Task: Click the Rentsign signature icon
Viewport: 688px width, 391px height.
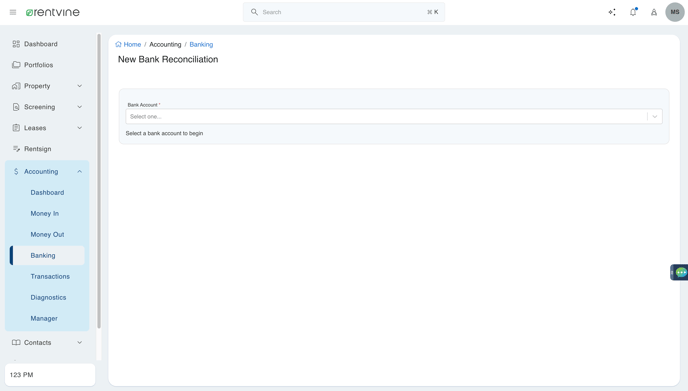Action: [x=16, y=149]
